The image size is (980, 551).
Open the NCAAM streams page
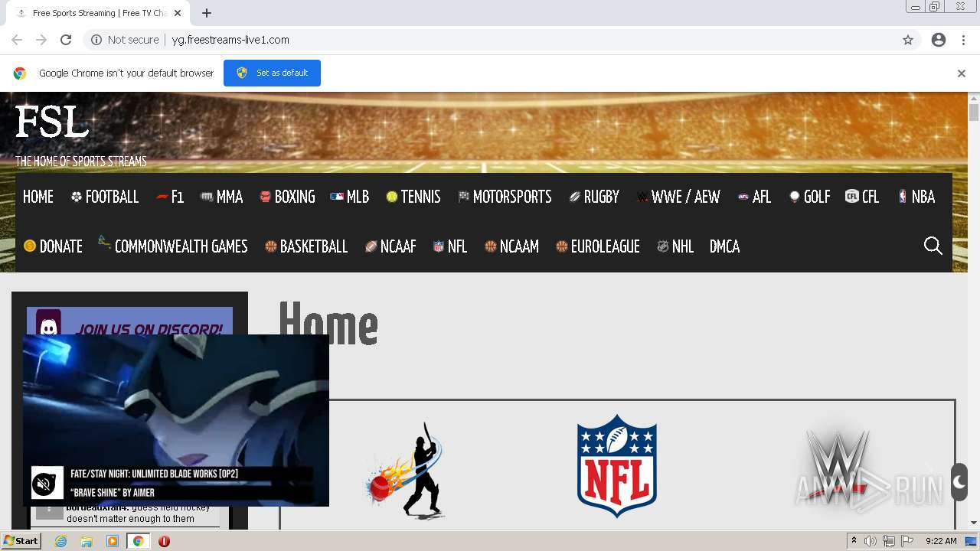[511, 246]
